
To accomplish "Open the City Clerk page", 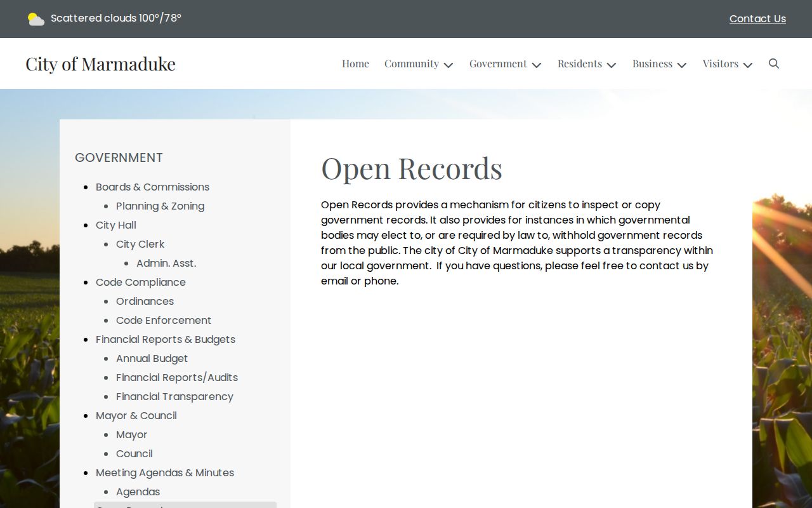I will 140,244.
